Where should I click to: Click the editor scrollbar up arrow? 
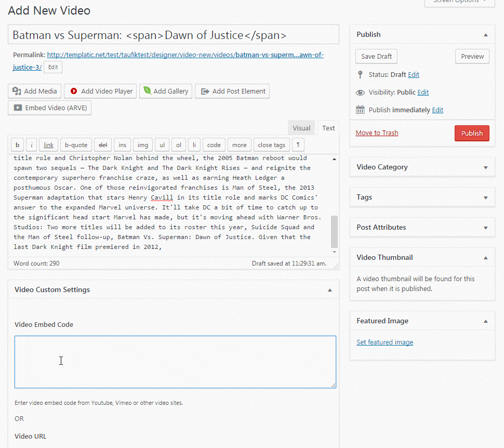point(334,159)
